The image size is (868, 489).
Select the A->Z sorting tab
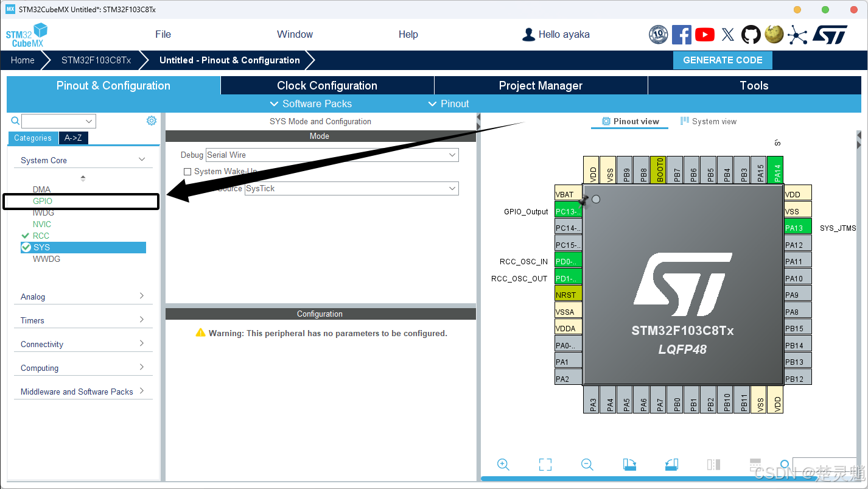[x=73, y=138]
